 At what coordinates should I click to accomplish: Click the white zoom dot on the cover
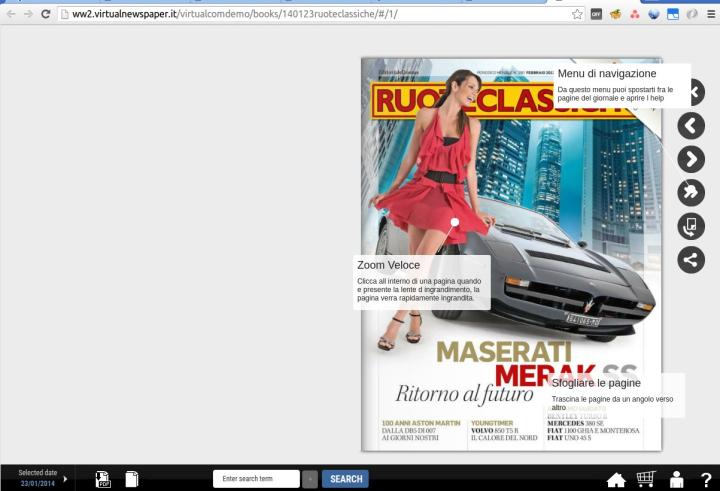(455, 222)
